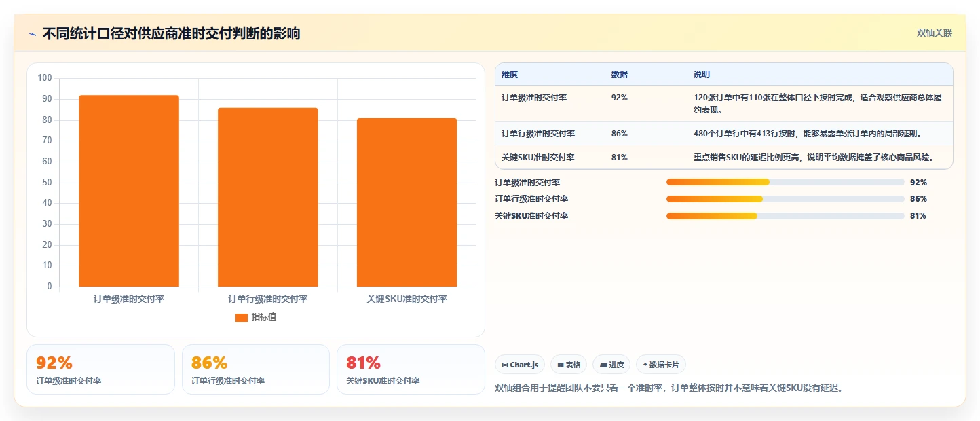This screenshot has height=421, width=980.
Task: Click the 双轴关联 label in header
Action: [x=935, y=33]
